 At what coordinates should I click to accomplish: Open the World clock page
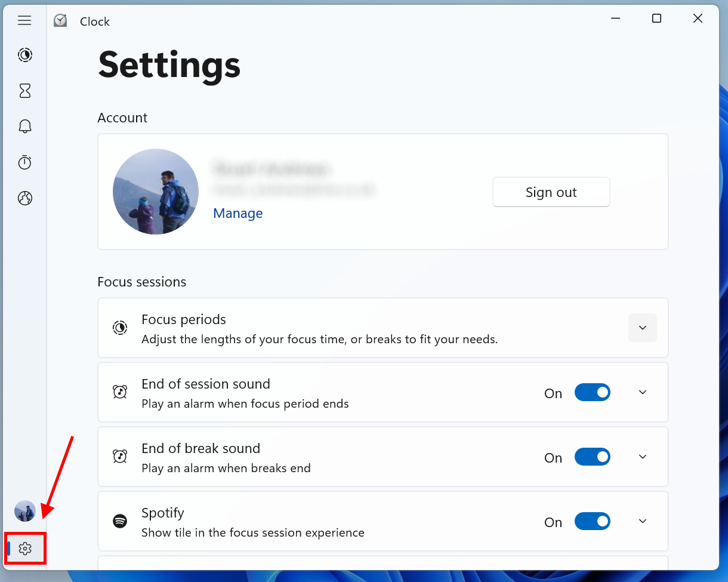24,198
